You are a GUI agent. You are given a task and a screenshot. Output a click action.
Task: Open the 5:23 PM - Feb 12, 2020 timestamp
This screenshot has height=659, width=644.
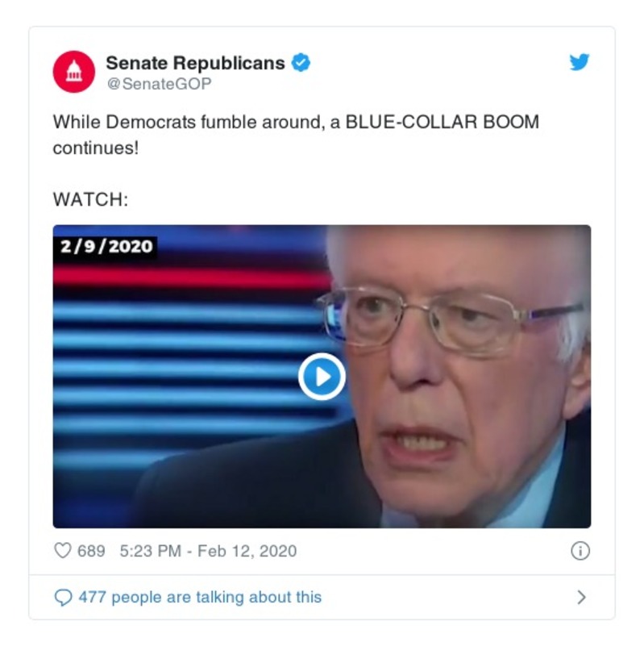click(209, 551)
